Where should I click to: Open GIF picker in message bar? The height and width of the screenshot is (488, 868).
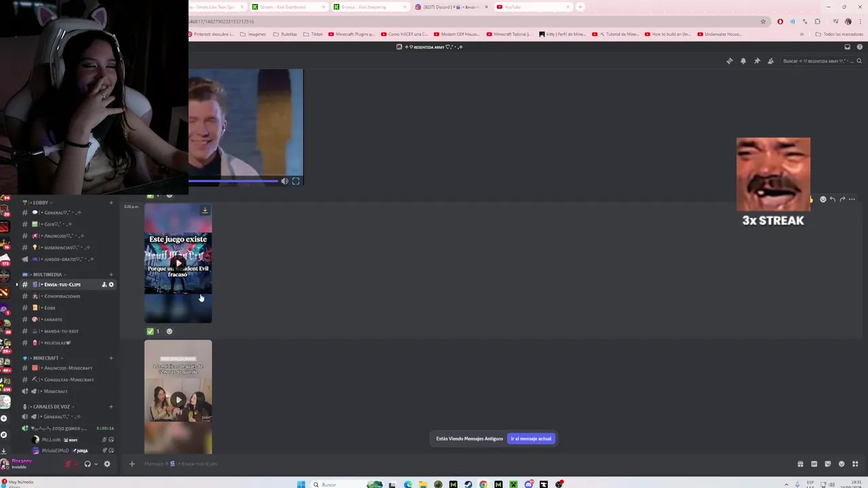click(x=814, y=464)
